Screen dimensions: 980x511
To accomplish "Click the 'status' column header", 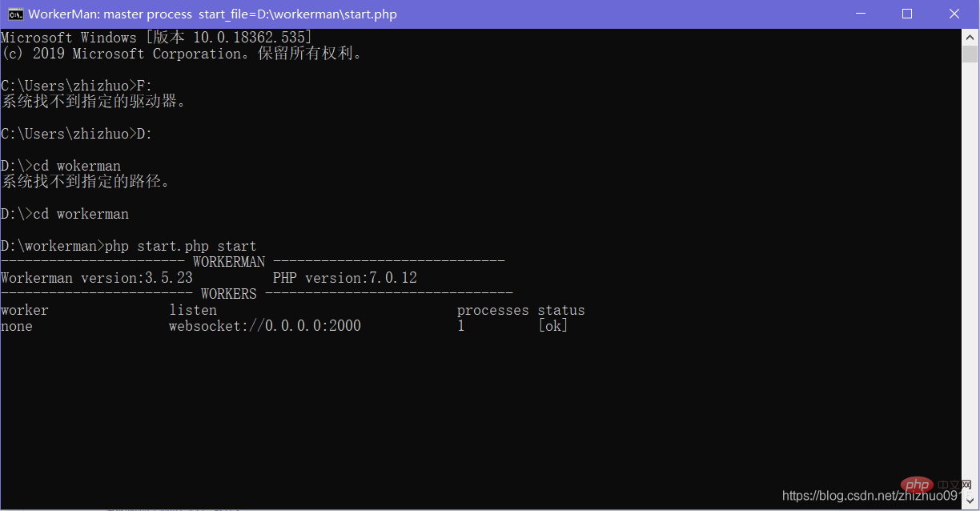I will pos(561,310).
